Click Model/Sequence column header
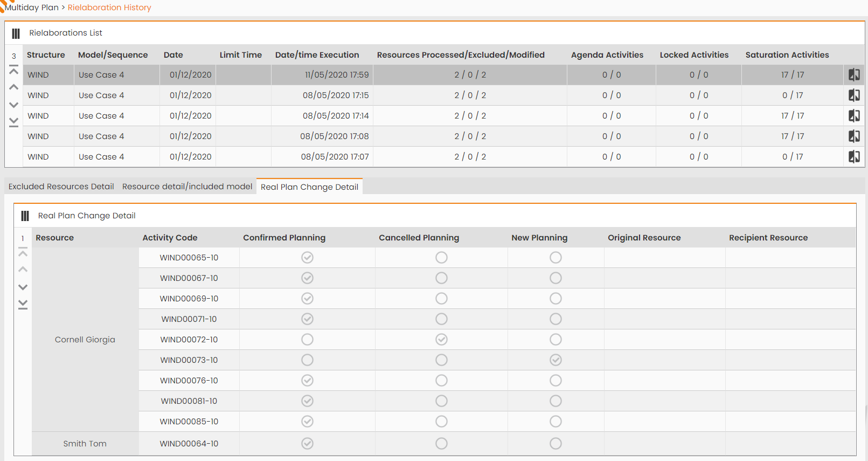Image resolution: width=868 pixels, height=461 pixels. point(113,55)
